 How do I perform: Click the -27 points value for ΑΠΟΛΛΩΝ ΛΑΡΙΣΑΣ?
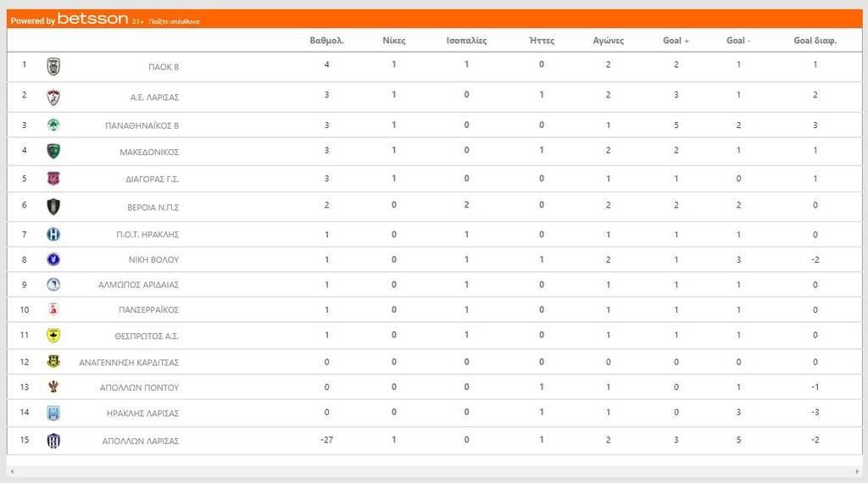click(x=326, y=440)
